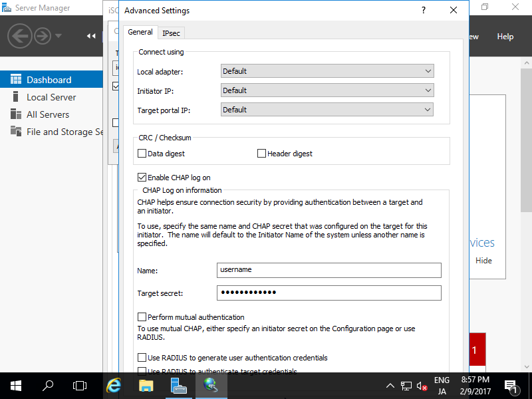Click the Target secret password field
Image resolution: width=532 pixels, height=399 pixels.
tap(329, 293)
